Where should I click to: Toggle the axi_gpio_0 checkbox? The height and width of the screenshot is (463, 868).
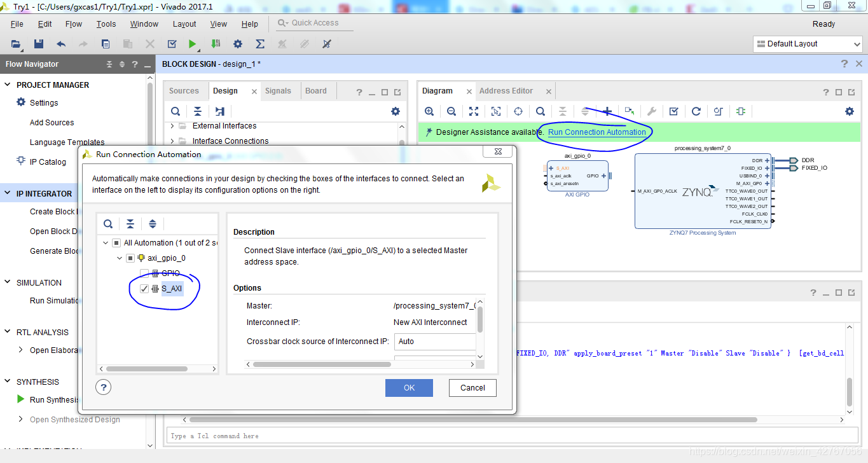[x=130, y=258]
